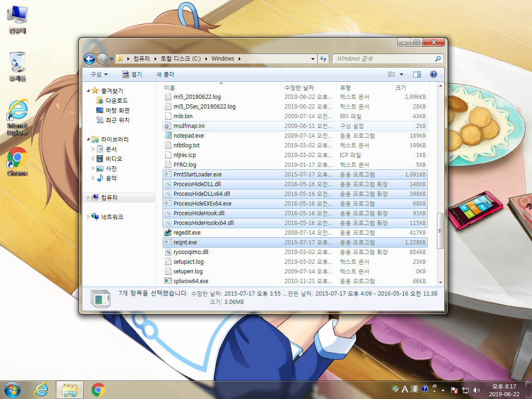Click the magnifier search icon
The width and height of the screenshot is (532, 399).
[x=438, y=59]
